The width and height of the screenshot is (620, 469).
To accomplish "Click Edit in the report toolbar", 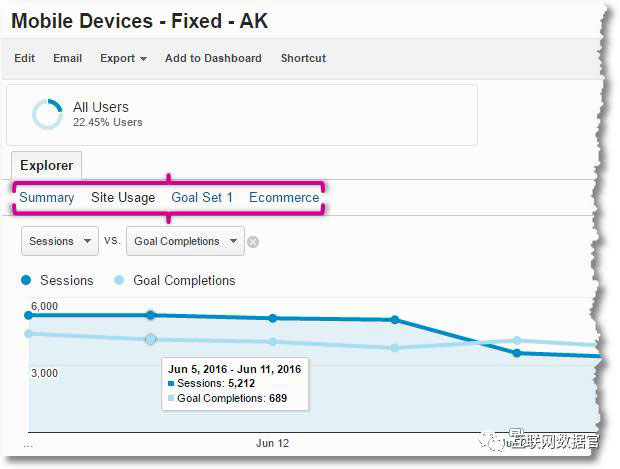I will tap(25, 58).
